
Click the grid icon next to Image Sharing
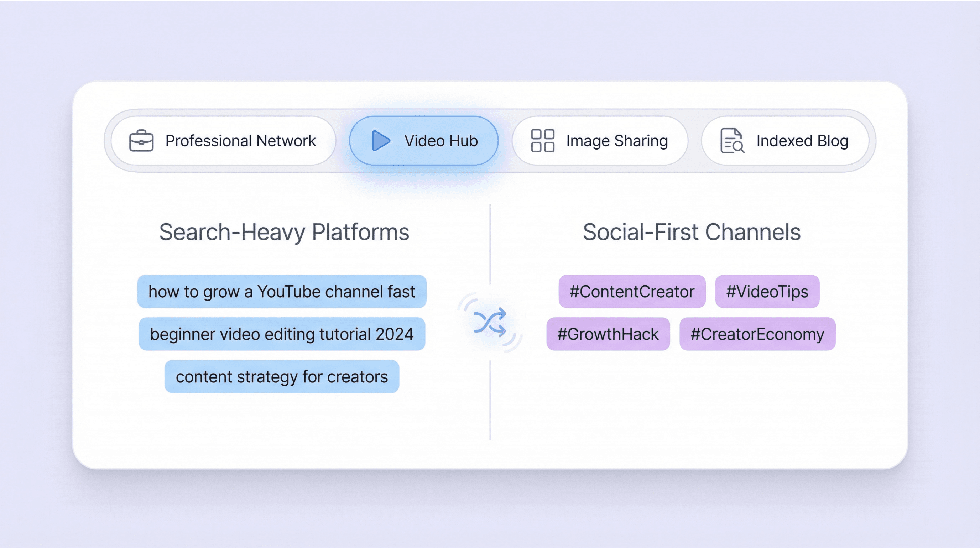click(x=543, y=141)
